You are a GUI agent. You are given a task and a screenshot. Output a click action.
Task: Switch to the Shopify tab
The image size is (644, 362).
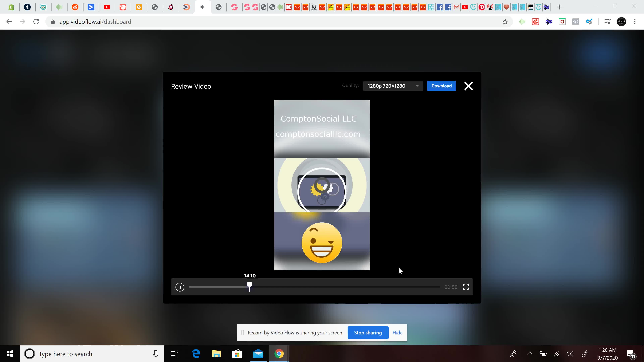pyautogui.click(x=11, y=7)
